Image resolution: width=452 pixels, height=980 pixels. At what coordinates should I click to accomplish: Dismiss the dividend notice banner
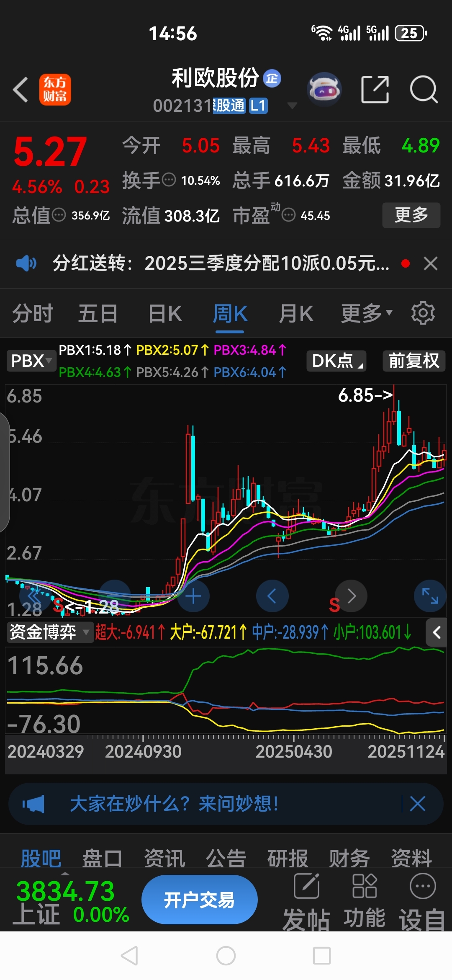430,263
